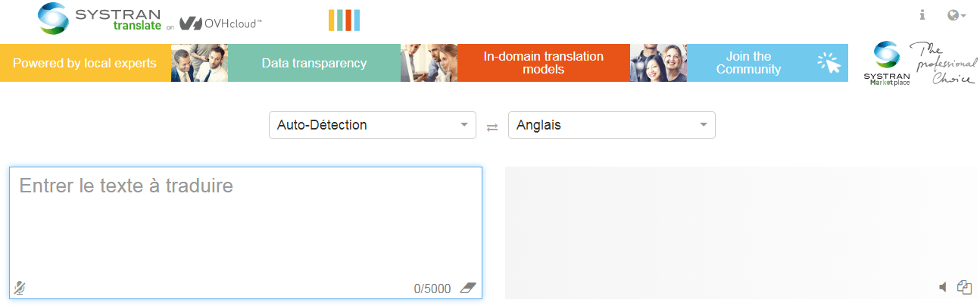Expand the Auto-Détection source language dropdown

(373, 125)
